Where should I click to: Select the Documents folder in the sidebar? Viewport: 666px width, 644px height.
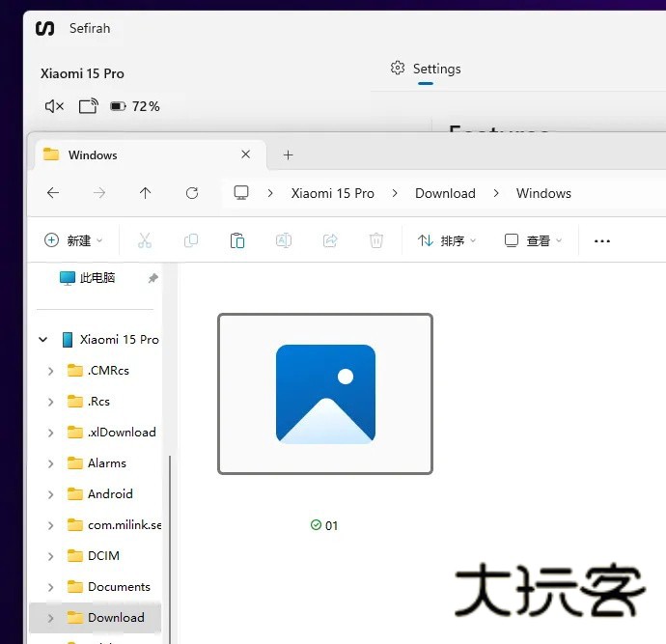(x=119, y=587)
